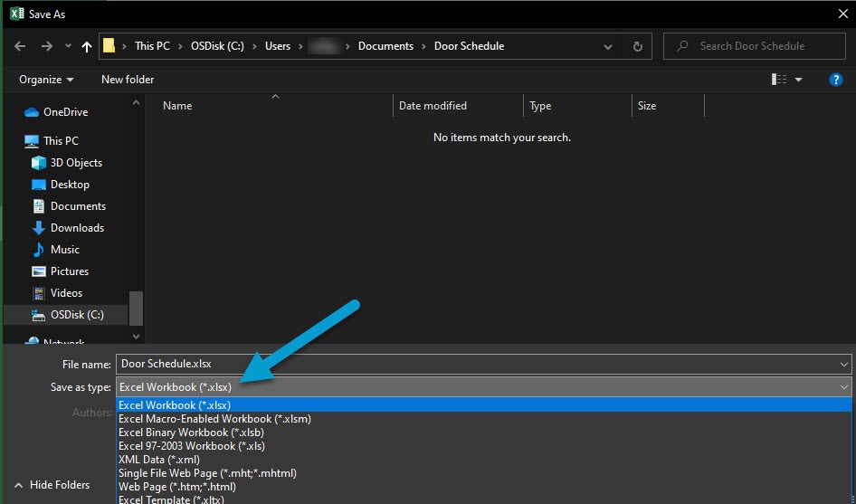This screenshot has height=504, width=856.
Task: Click the File name text field
Action: coord(477,365)
